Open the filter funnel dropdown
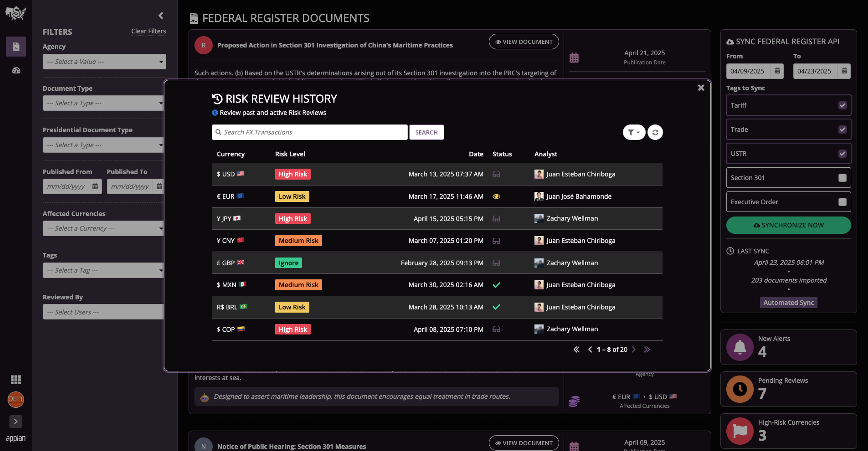The image size is (868, 451). click(634, 132)
